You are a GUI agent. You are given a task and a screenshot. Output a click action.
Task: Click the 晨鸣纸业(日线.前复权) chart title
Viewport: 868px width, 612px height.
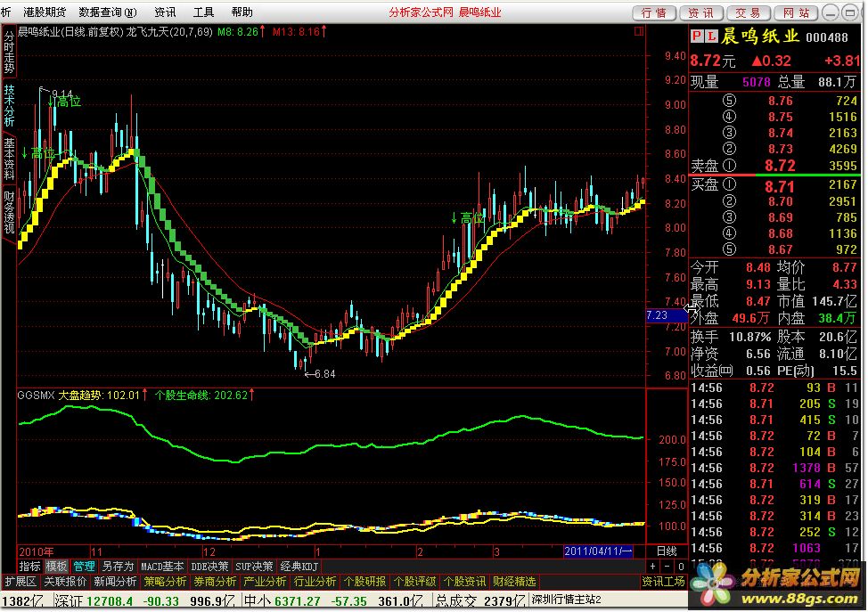(x=70, y=32)
